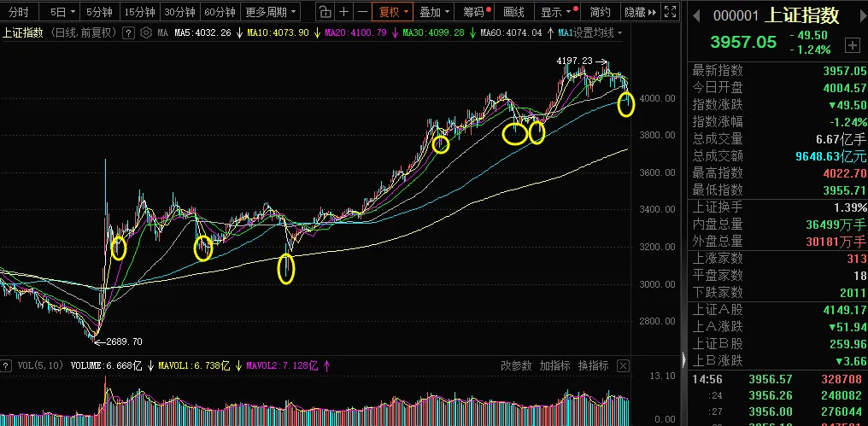Click the 今日开盘 value 4004.57
868x426 pixels.
coord(844,88)
